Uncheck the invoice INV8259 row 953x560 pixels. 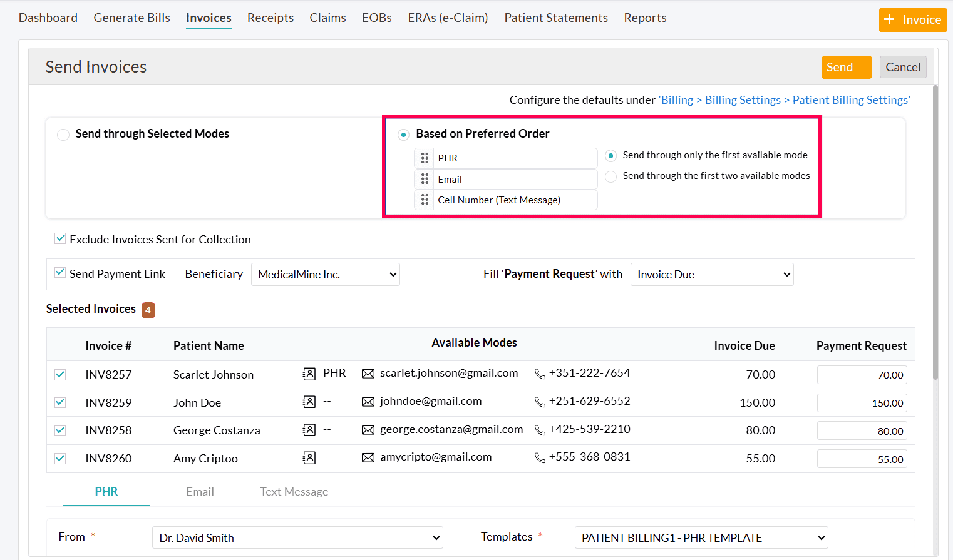59,402
